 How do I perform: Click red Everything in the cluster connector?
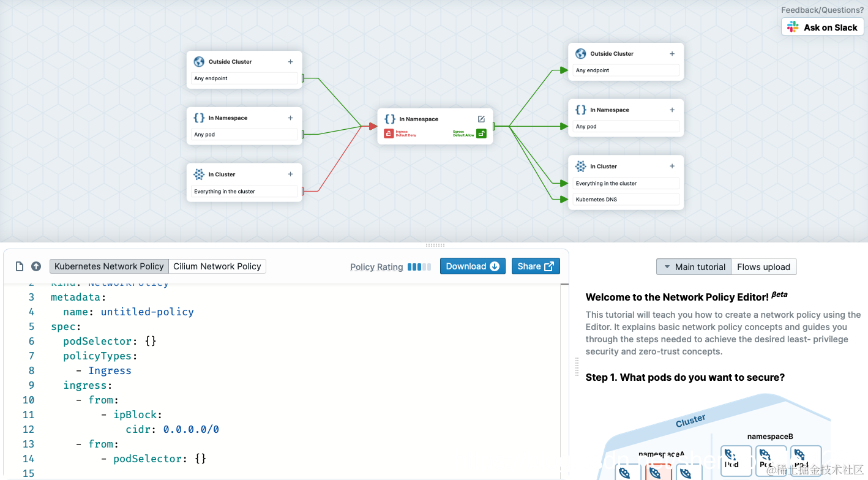pyautogui.click(x=303, y=192)
